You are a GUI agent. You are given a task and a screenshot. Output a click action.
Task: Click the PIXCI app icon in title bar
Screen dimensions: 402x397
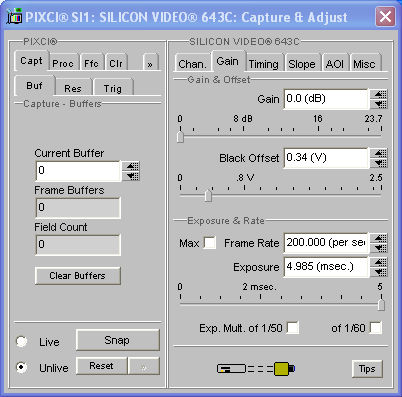(14, 17)
